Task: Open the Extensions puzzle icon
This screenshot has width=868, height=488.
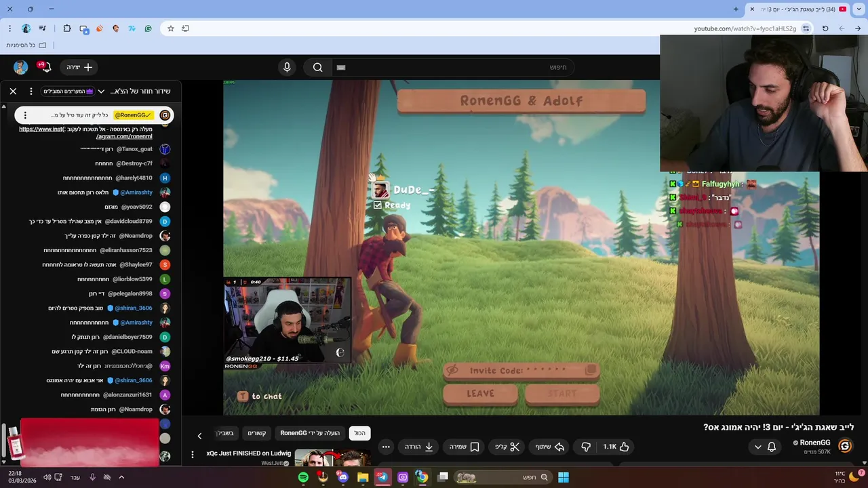Action: [67, 28]
